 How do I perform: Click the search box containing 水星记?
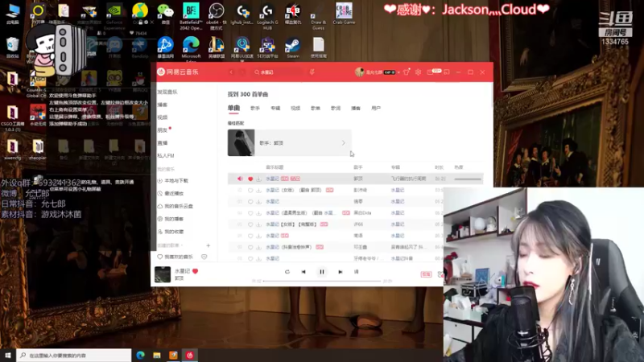tap(277, 72)
